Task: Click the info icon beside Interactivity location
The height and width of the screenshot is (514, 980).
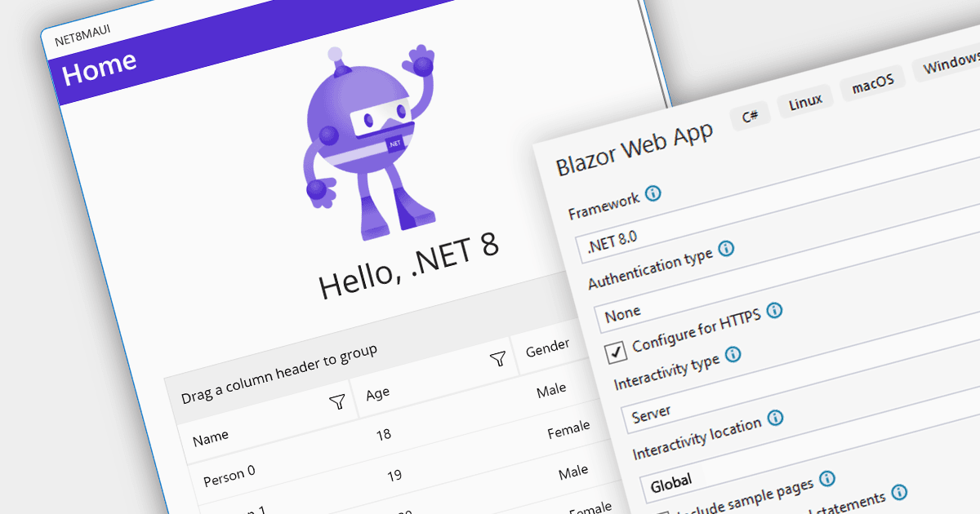Action: [775, 418]
